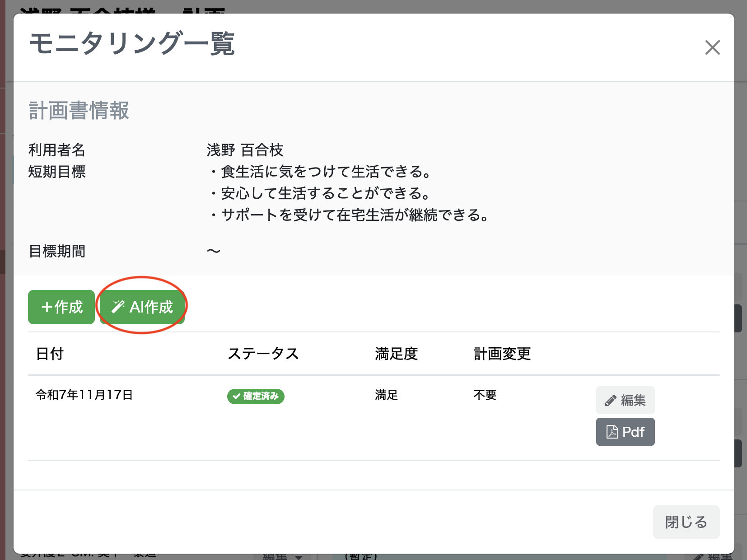This screenshot has width=747, height=560.
Task: Click 閉じる to dismiss the dialog
Action: 686,522
